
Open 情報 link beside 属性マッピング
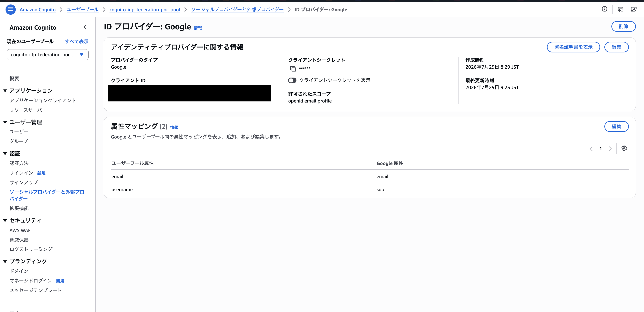(174, 127)
